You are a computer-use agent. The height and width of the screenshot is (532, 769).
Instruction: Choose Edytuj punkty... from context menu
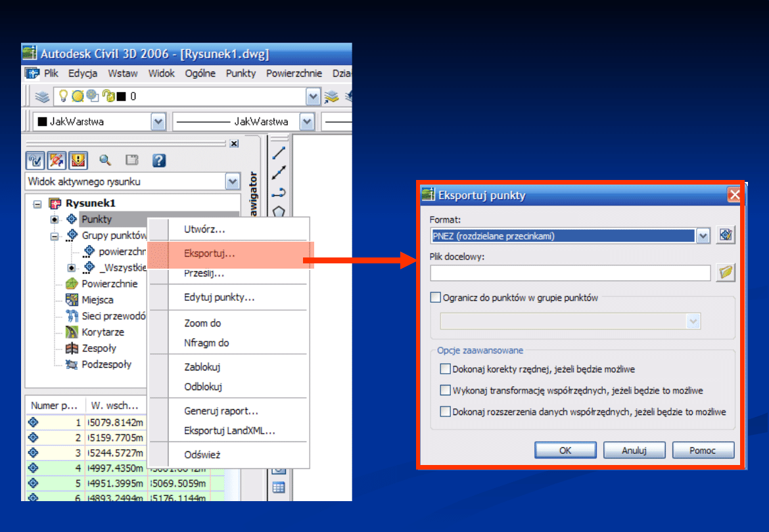coord(220,298)
